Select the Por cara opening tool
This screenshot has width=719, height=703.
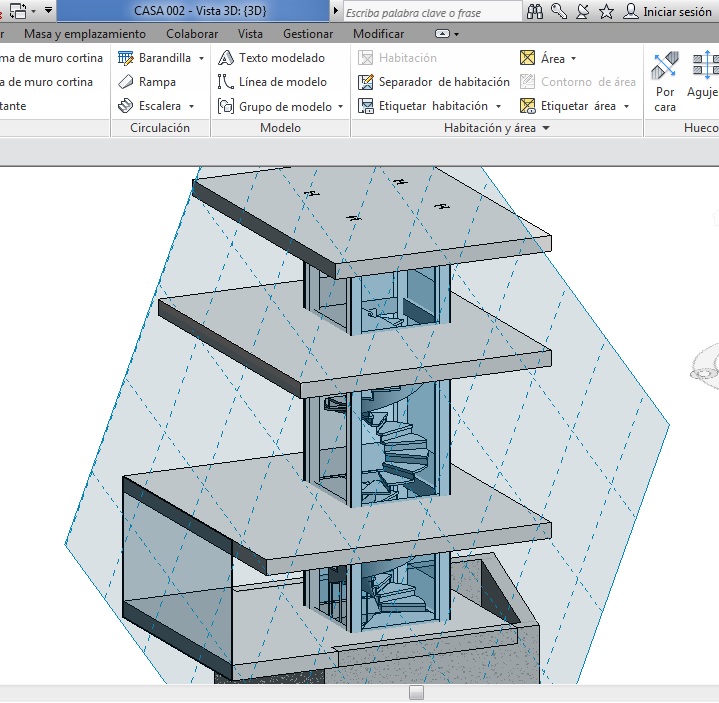coord(665,80)
